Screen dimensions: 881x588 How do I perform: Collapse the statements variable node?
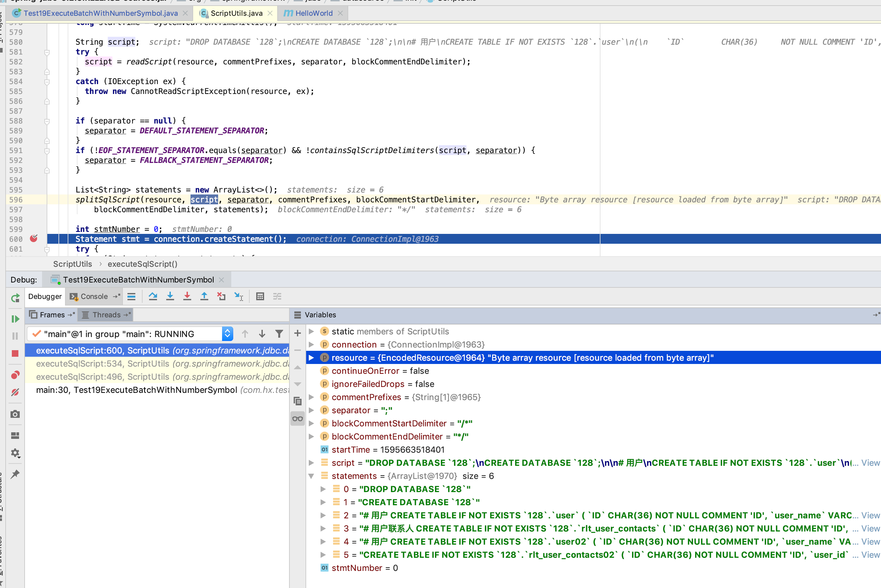[x=311, y=476]
